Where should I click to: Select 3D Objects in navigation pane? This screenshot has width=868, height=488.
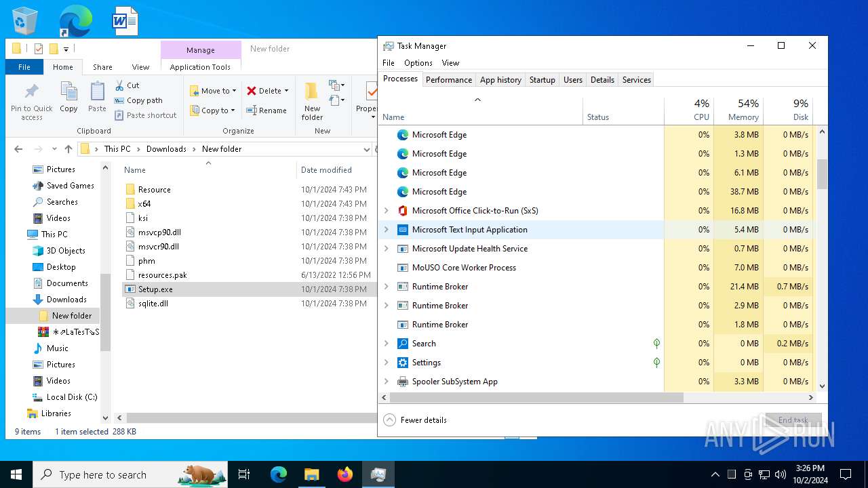click(x=66, y=251)
